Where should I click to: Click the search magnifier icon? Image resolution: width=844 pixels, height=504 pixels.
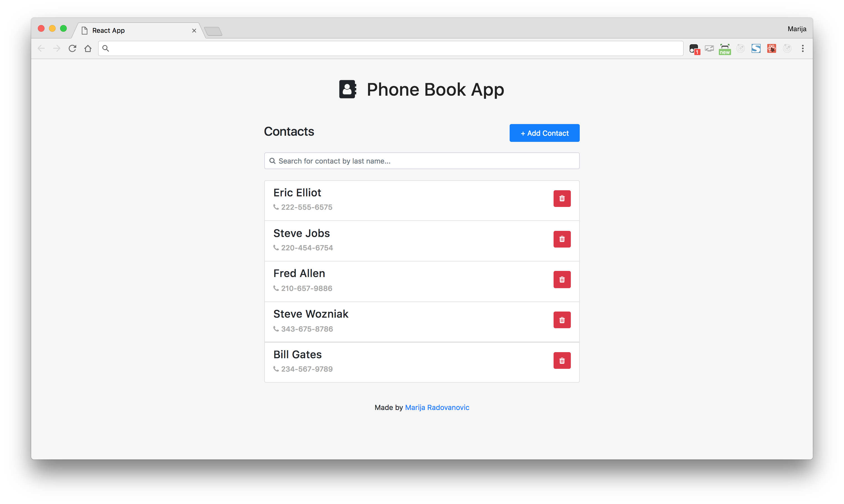pyautogui.click(x=273, y=161)
